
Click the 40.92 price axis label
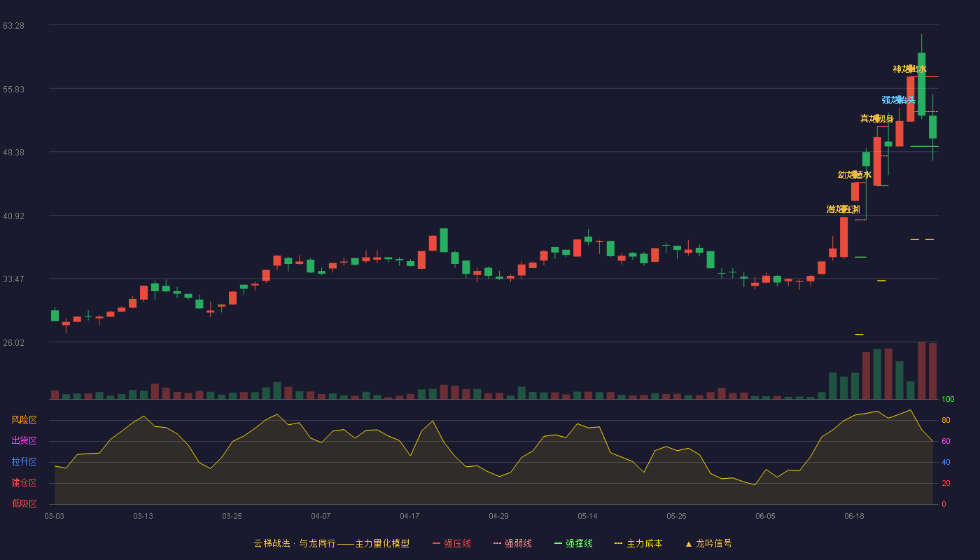(x=13, y=216)
